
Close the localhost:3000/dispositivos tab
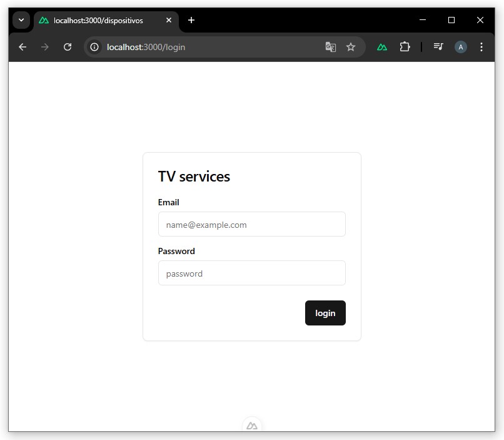pyautogui.click(x=169, y=21)
